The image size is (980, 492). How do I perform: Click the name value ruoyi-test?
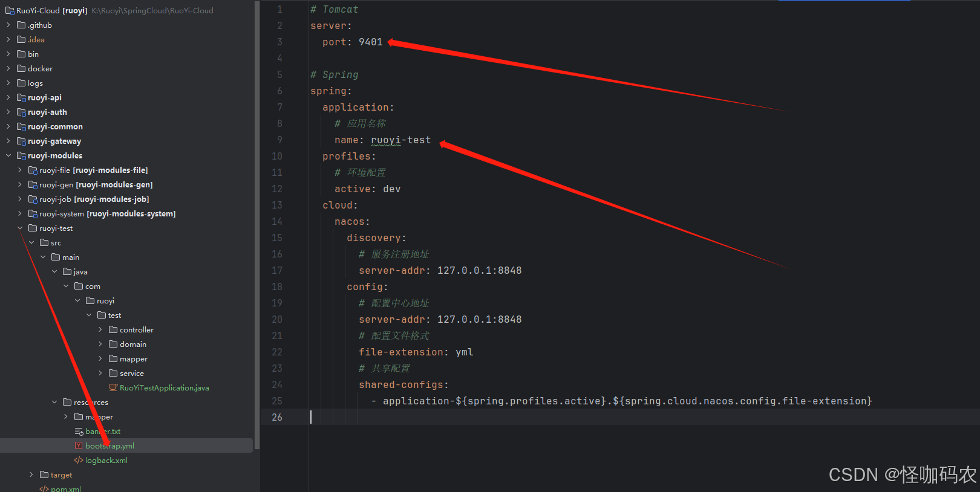click(x=400, y=140)
